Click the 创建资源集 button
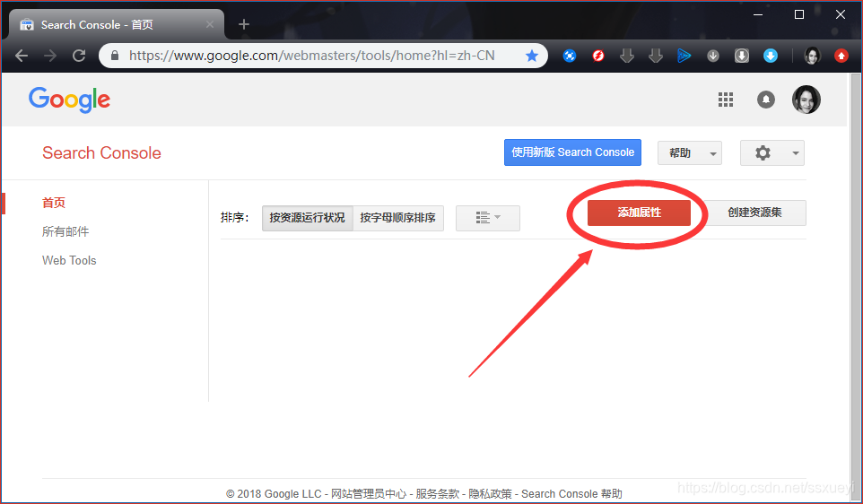The height and width of the screenshot is (504, 863). pyautogui.click(x=754, y=213)
